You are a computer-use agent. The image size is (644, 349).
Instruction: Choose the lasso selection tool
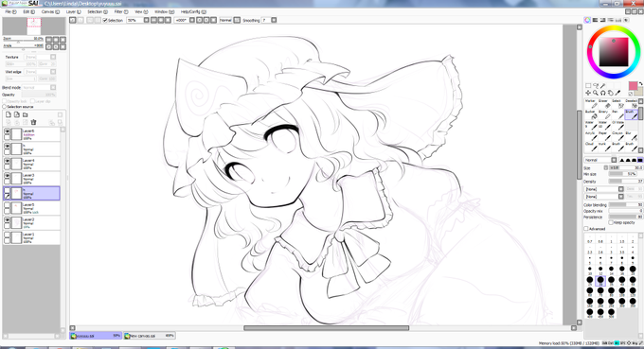596,86
